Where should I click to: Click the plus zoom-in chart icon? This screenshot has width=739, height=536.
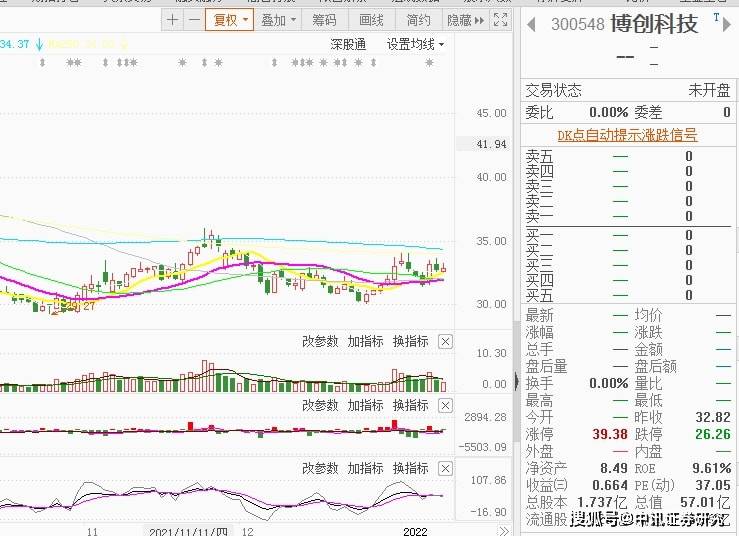coord(173,20)
